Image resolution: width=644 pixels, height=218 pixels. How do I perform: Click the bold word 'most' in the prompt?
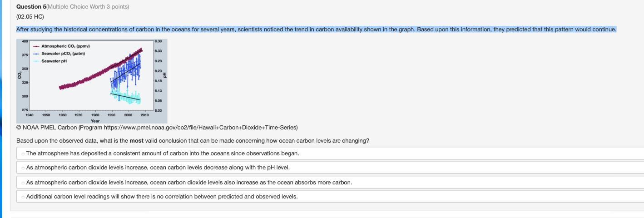coord(136,141)
